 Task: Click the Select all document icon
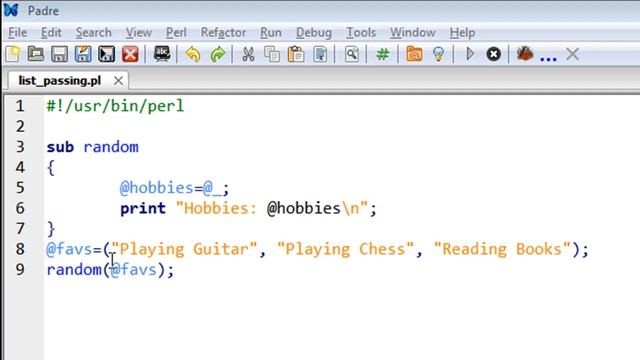[320, 54]
